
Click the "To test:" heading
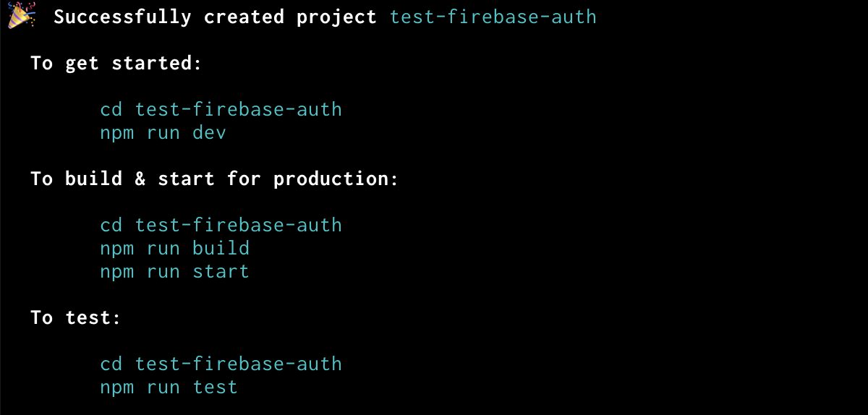click(x=75, y=317)
